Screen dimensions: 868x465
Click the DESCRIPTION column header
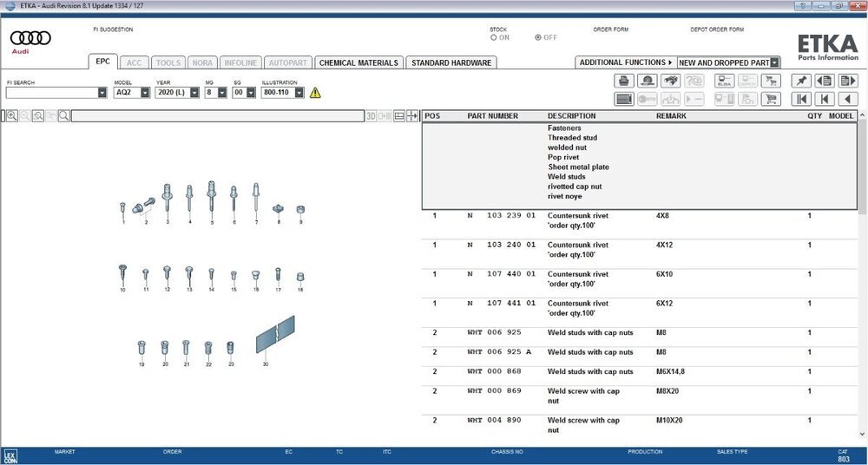pos(572,116)
